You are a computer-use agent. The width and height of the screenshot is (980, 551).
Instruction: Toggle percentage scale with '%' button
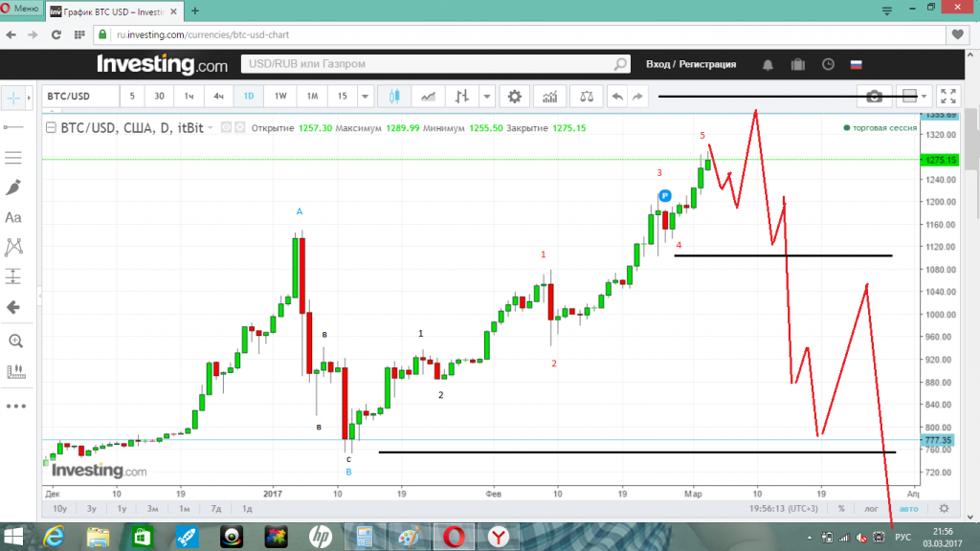click(841, 509)
